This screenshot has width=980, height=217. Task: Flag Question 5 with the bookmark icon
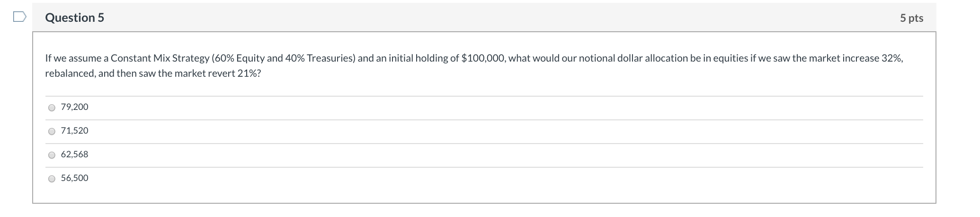19,17
